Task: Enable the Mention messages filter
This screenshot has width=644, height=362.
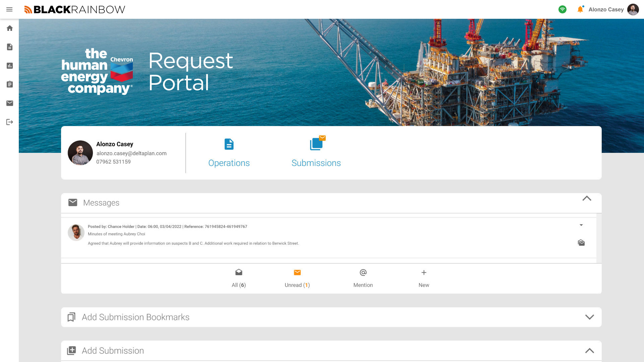Action: pos(363,278)
